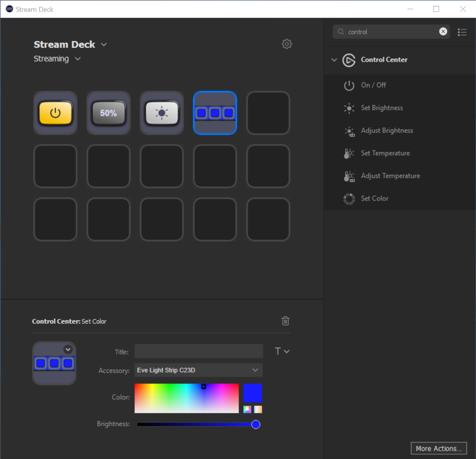Open the Streaming profile dropdown
The image size is (476, 459).
tap(78, 59)
